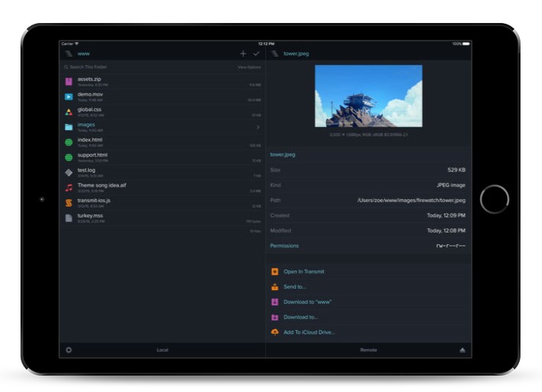
Task: Tap Download to... action
Action: coord(300,317)
